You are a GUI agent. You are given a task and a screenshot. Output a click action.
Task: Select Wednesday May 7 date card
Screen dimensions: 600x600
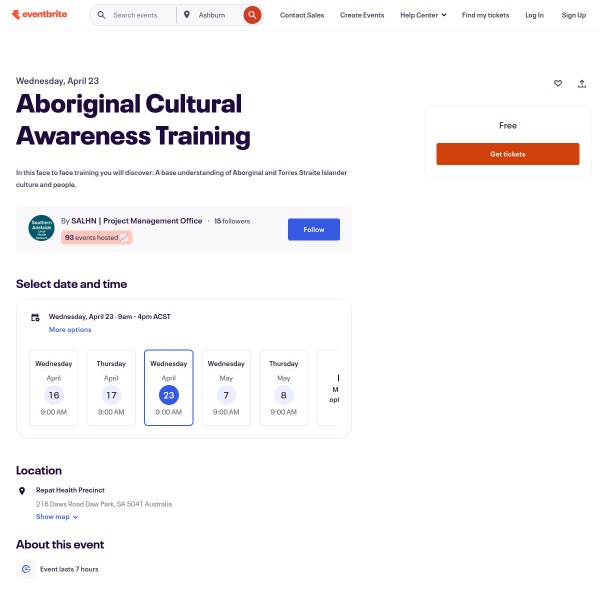(x=226, y=388)
